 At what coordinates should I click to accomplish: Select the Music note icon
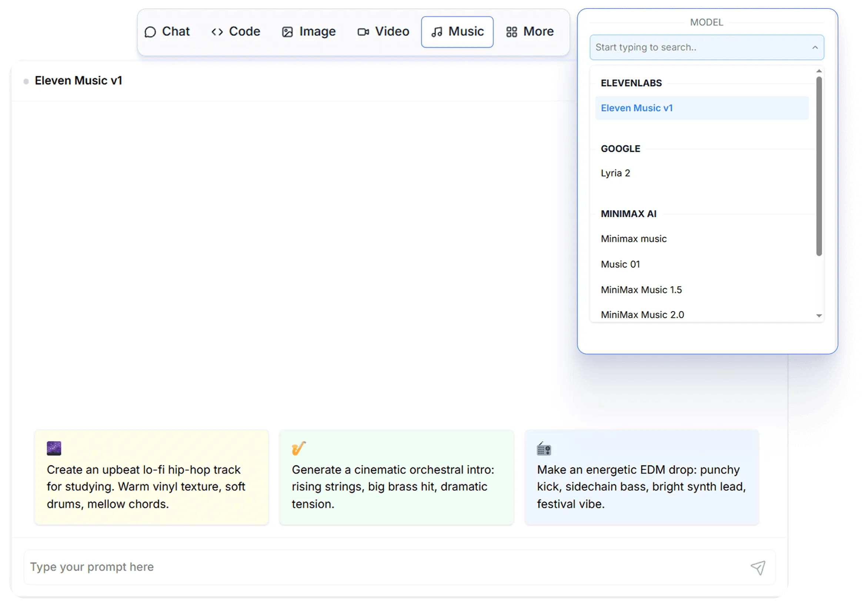pos(437,32)
